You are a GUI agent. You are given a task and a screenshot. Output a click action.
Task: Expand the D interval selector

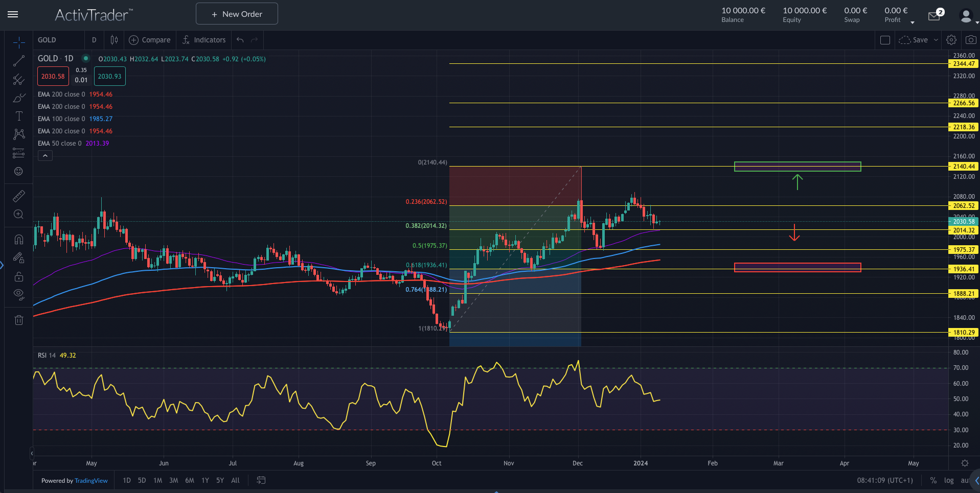point(94,39)
